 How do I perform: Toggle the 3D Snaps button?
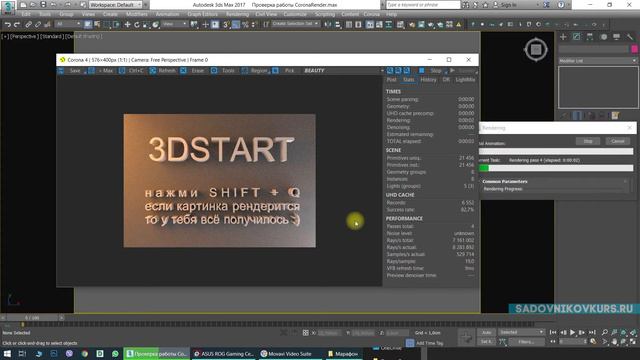tap(226, 24)
